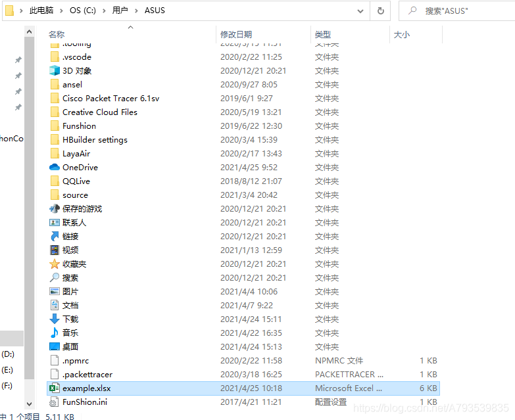Click the 链接 shortcut arrow icon
The image size is (515, 420).
click(x=54, y=236)
